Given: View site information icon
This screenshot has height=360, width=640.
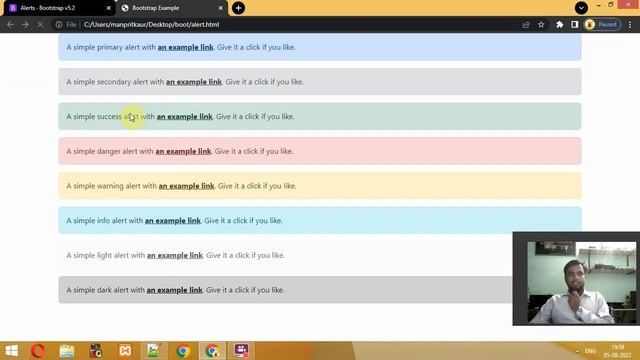Looking at the screenshot, I should point(59,24).
